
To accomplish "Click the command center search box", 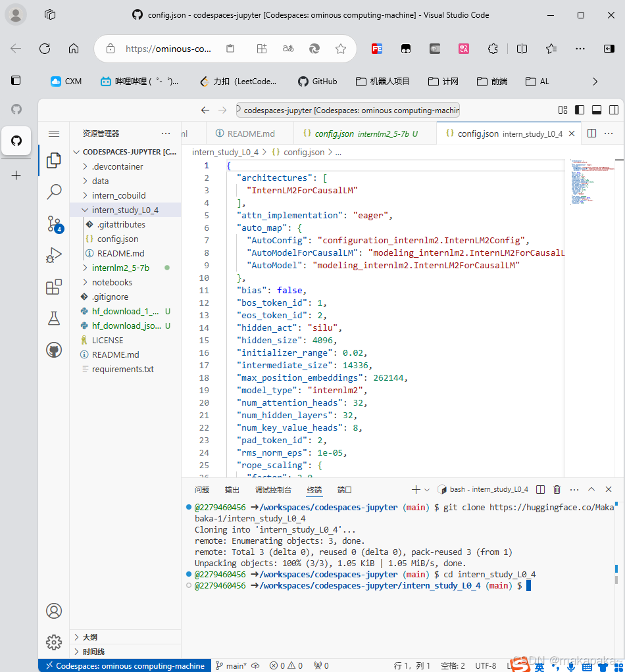I will point(347,110).
